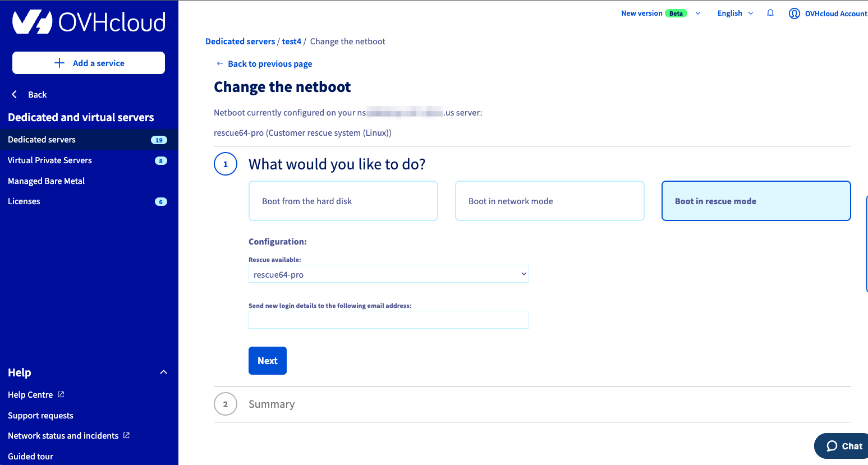Click the plus icon in Add a service
This screenshot has width=868, height=465.
(x=59, y=63)
